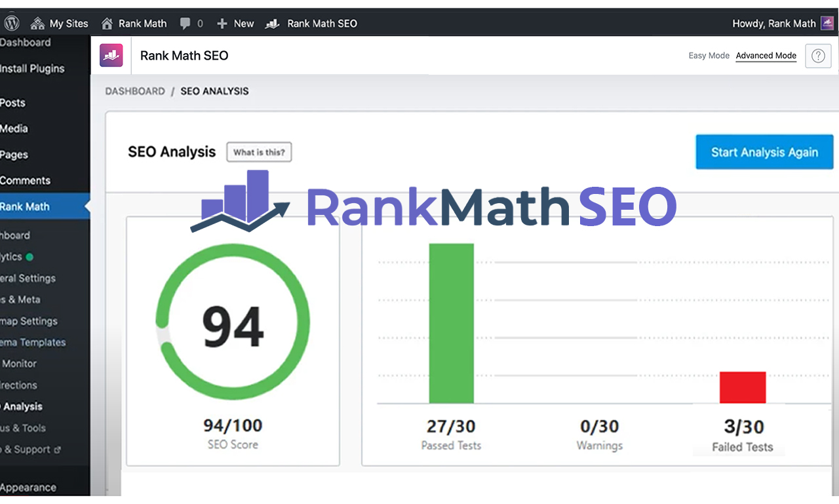Screen dimensions: 839x504
Task: Click the WordPress logo icon in admin bar
Action: point(11,23)
